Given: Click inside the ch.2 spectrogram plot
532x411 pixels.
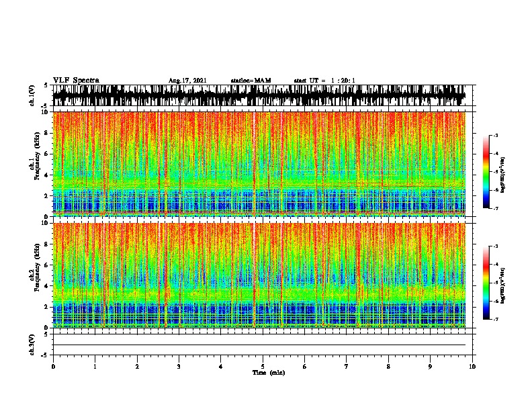Looking at the screenshot, I should point(259,275).
